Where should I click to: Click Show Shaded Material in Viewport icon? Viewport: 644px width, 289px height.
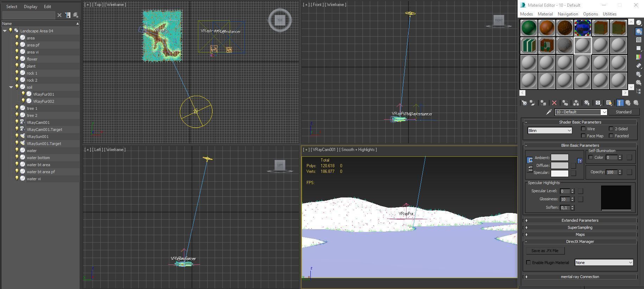(609, 103)
